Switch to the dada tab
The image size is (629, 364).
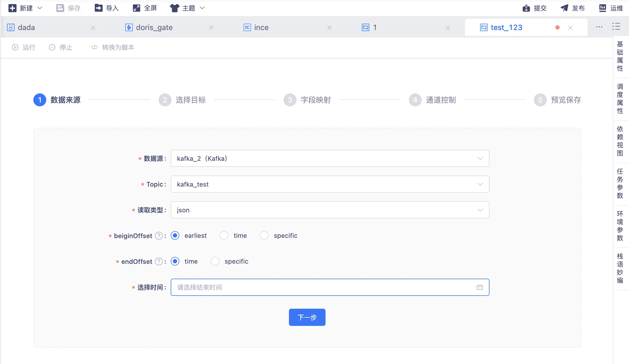[26, 28]
